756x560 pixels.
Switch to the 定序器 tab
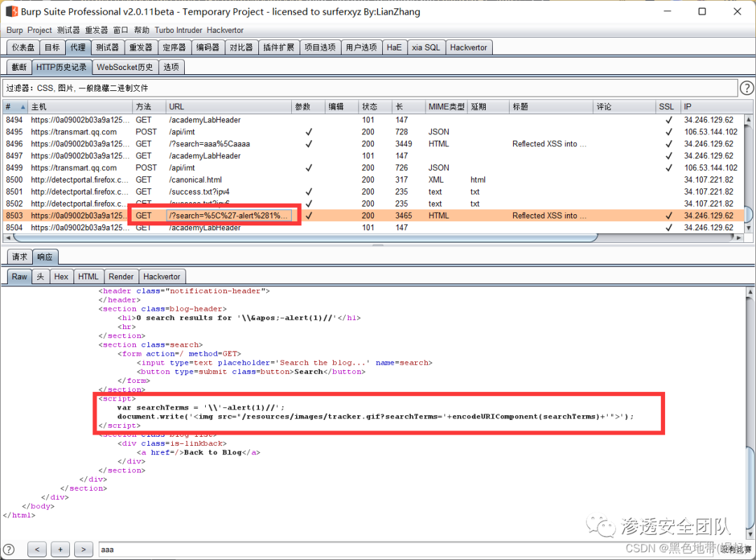tap(174, 48)
